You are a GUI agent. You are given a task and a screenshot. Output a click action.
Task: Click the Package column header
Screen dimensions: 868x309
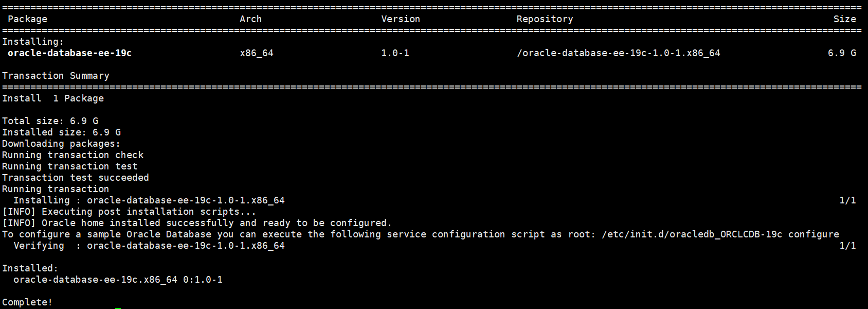[27, 19]
